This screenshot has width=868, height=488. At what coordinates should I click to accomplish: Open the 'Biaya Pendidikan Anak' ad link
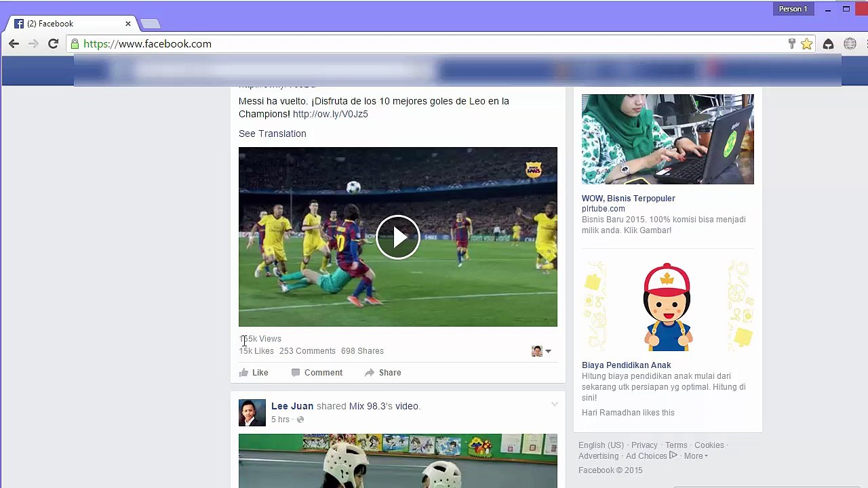click(x=627, y=365)
